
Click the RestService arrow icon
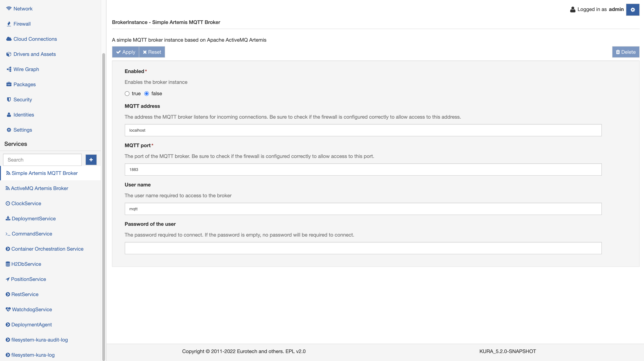[x=8, y=294]
